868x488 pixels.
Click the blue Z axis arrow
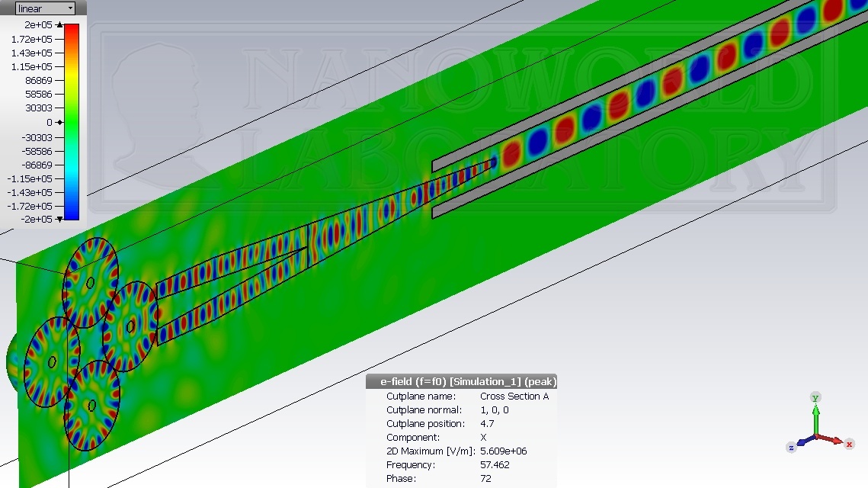coord(803,443)
